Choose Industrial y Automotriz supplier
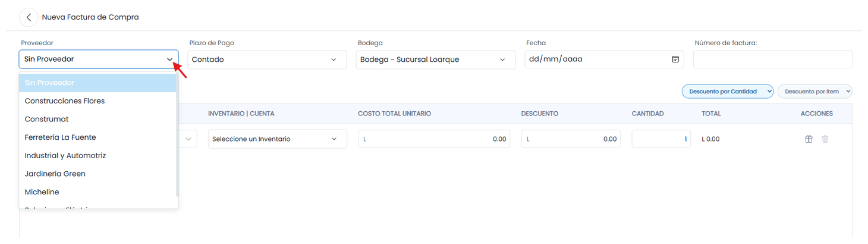 click(x=98, y=156)
